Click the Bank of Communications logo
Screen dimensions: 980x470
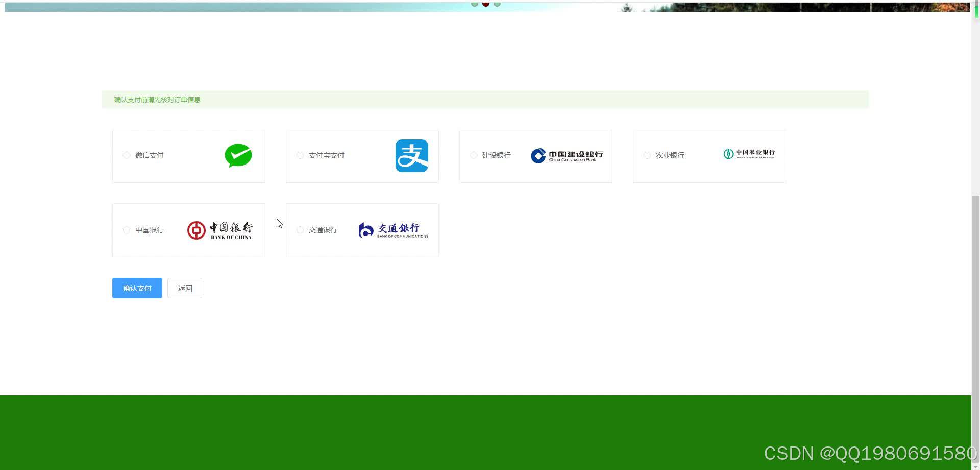(x=393, y=230)
